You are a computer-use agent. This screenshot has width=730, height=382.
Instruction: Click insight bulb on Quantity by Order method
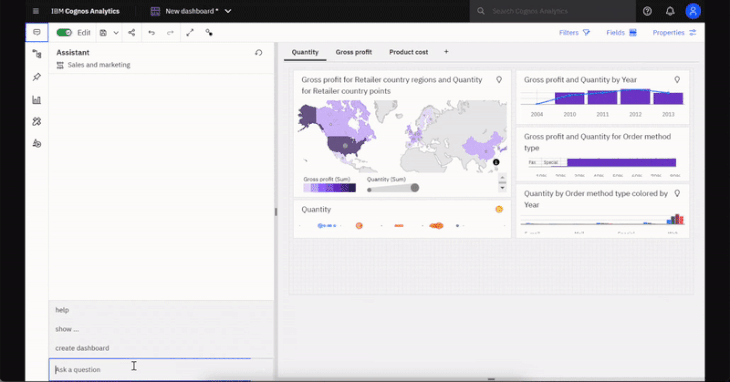point(677,193)
